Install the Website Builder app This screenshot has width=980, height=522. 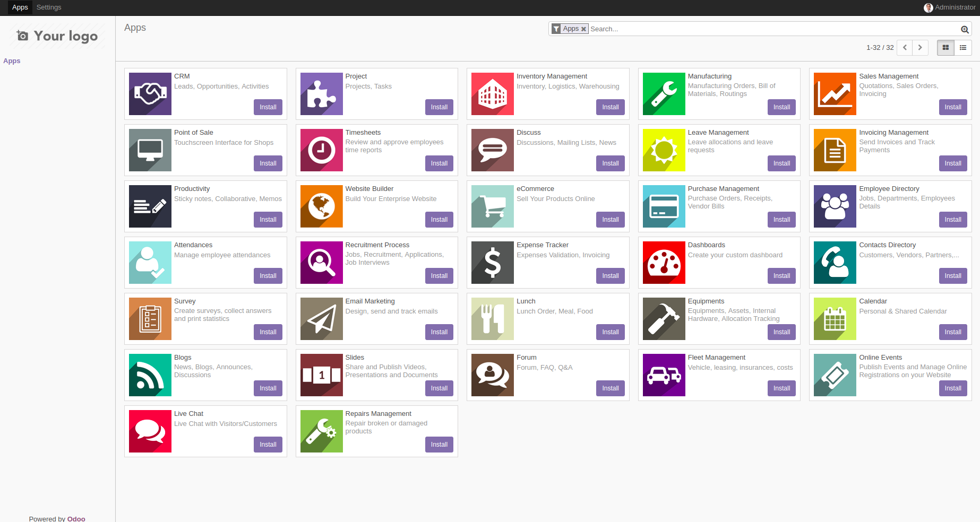coord(439,220)
